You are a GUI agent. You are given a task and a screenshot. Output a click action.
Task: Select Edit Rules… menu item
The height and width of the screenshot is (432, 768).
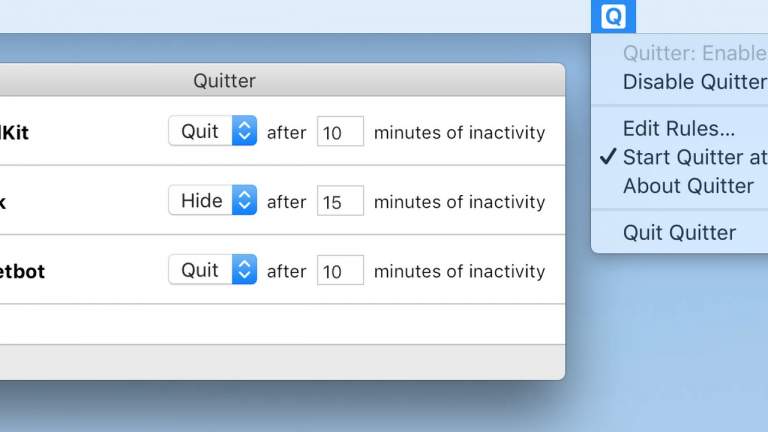point(680,129)
